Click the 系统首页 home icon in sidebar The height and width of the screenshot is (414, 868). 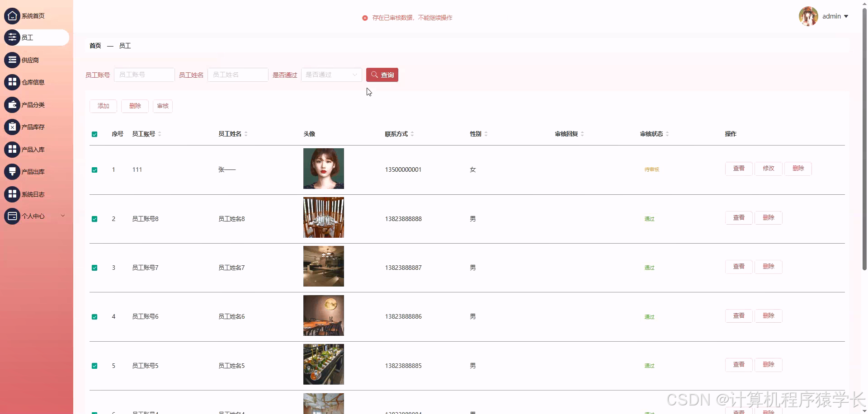pos(12,16)
